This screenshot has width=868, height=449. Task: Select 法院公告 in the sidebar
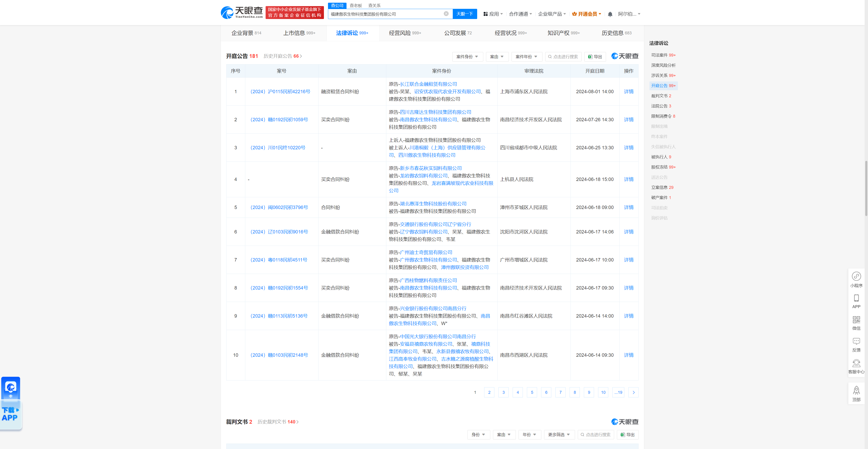661,106
